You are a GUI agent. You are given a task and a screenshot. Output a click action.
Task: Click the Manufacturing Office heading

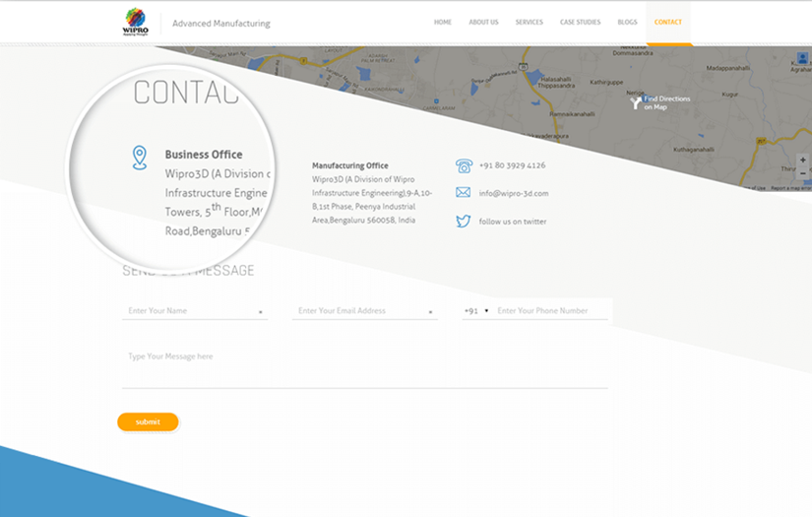tap(350, 165)
